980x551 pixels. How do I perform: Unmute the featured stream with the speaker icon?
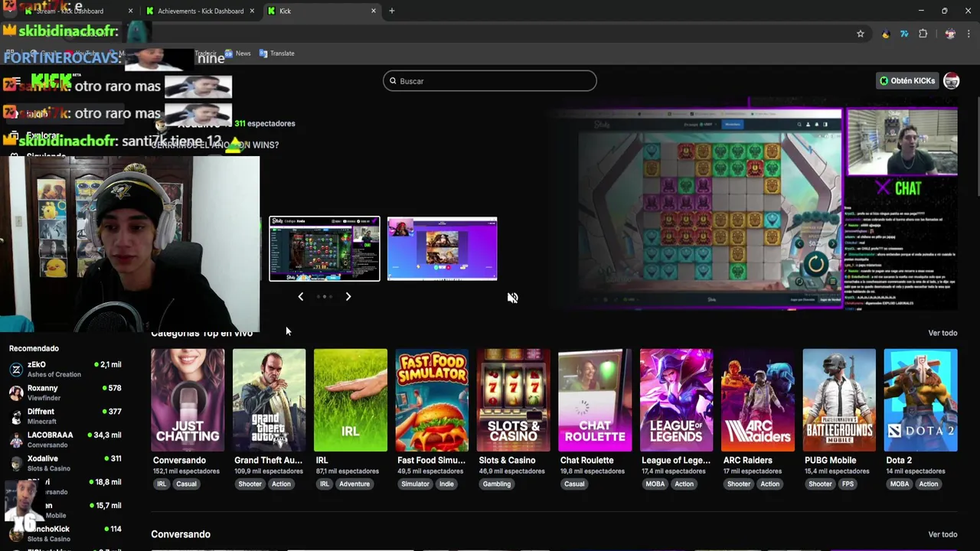pos(513,298)
